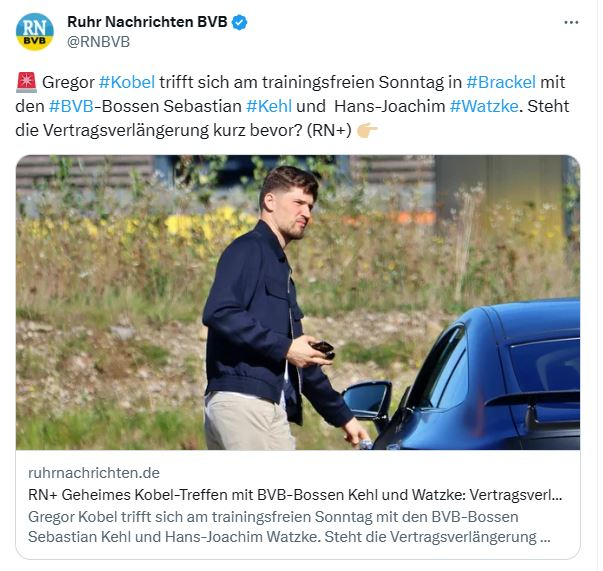Open the Ruhr Nachrichten BVB profile name
The image size is (603, 571).
pyautogui.click(x=147, y=22)
